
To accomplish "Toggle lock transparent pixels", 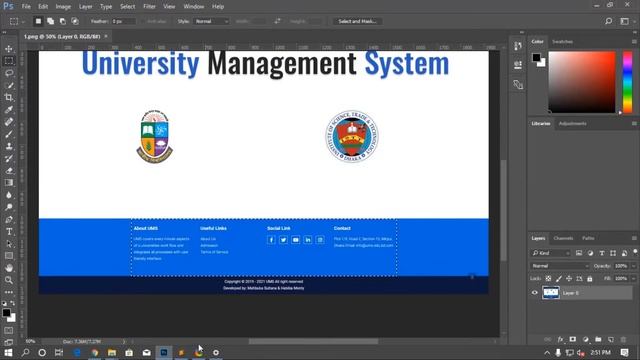I will pos(548,278).
